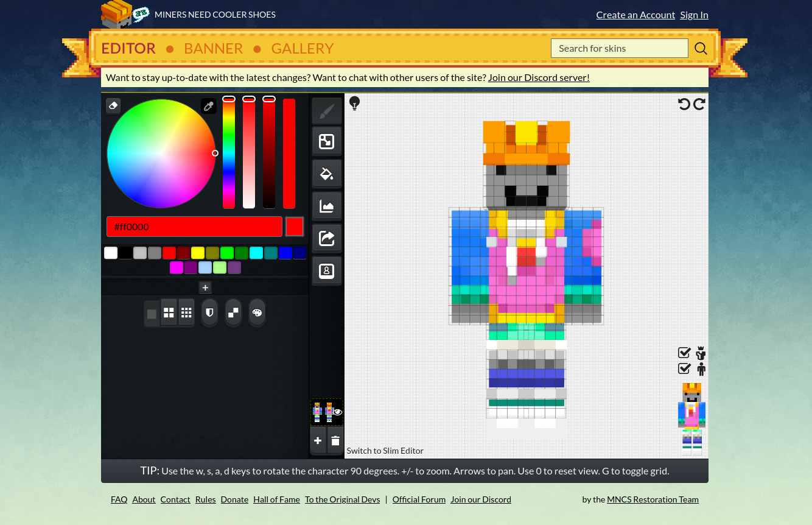Toggle layer visibility eye icon
Screen dimensions: 812x525
tap(338, 412)
